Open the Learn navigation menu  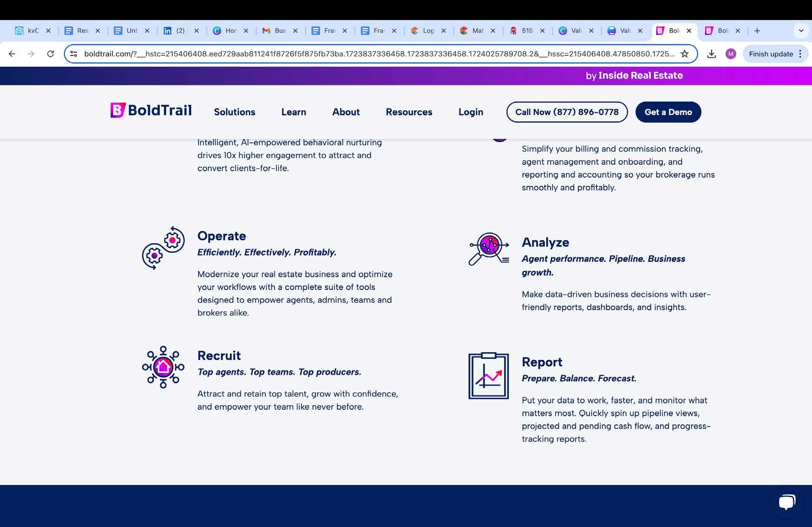click(294, 112)
